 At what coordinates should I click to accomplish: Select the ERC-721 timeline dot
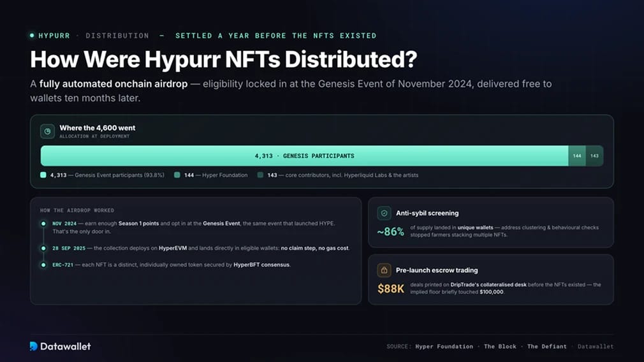(x=43, y=264)
